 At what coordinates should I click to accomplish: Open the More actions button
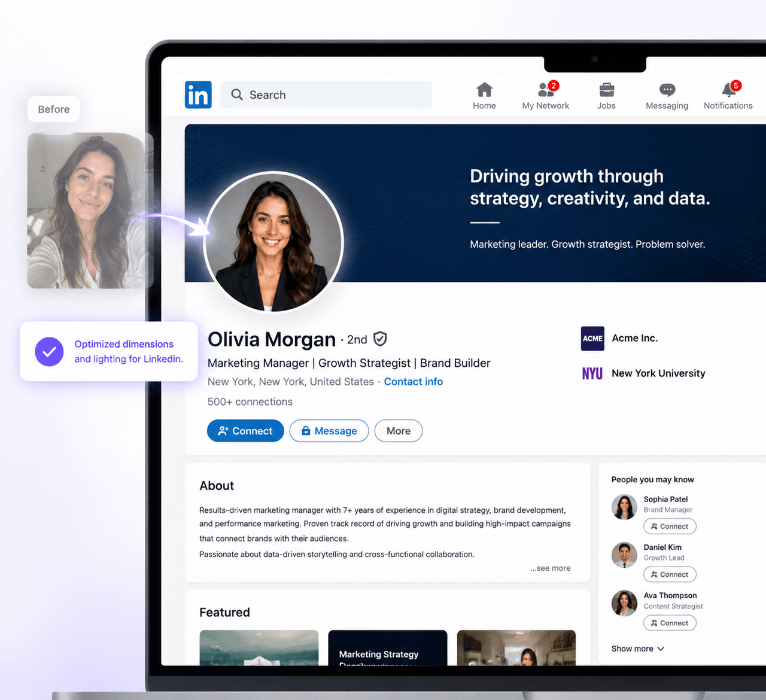[399, 431]
